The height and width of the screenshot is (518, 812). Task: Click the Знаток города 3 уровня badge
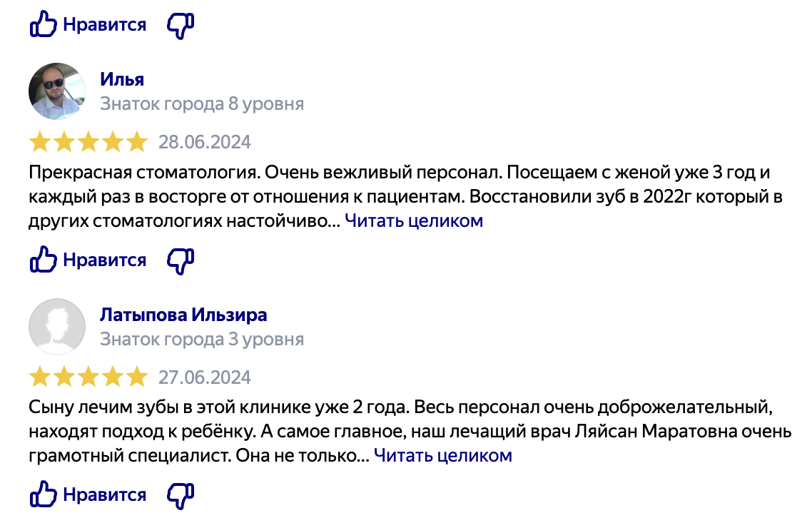pyautogui.click(x=202, y=339)
